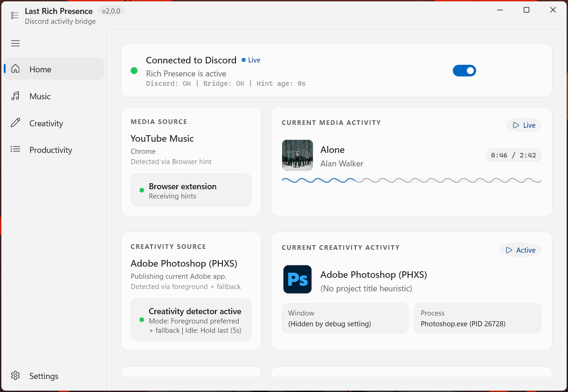Open the Home navigation item
Image resolution: width=568 pixels, height=392 pixels.
point(54,69)
